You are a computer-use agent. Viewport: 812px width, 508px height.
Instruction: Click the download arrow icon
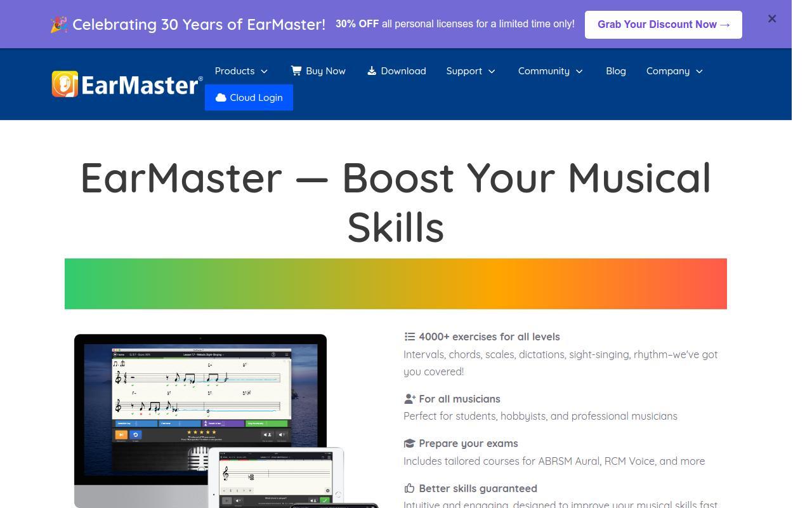(x=372, y=71)
